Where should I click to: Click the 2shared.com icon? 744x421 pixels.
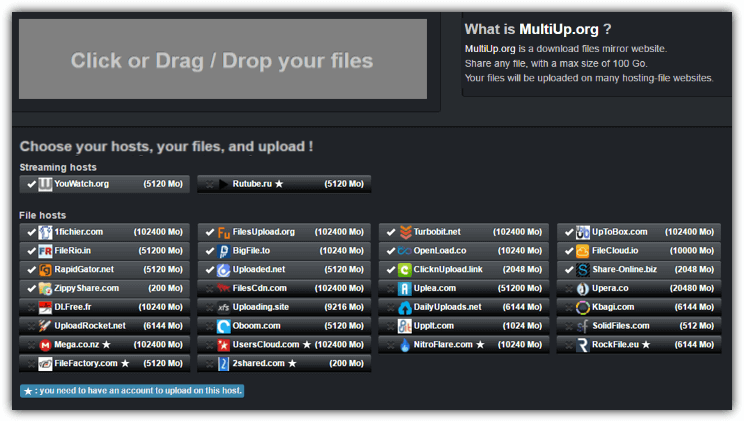[x=223, y=364]
